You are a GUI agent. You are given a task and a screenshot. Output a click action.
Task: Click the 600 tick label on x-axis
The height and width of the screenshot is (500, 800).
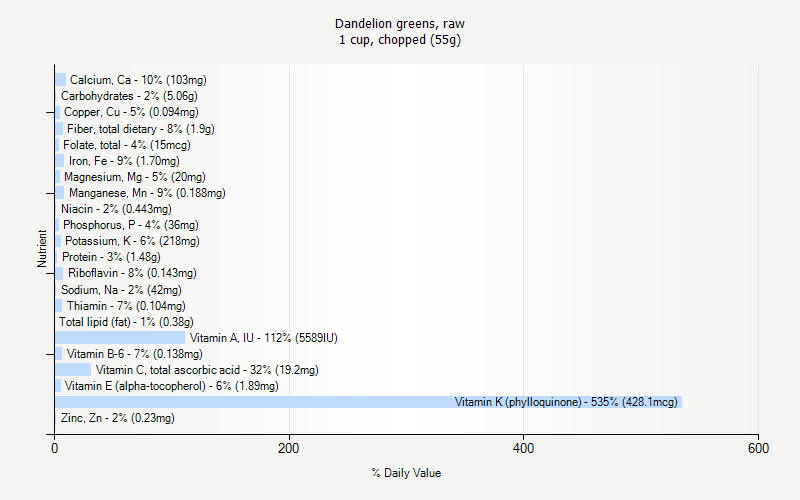[758, 448]
